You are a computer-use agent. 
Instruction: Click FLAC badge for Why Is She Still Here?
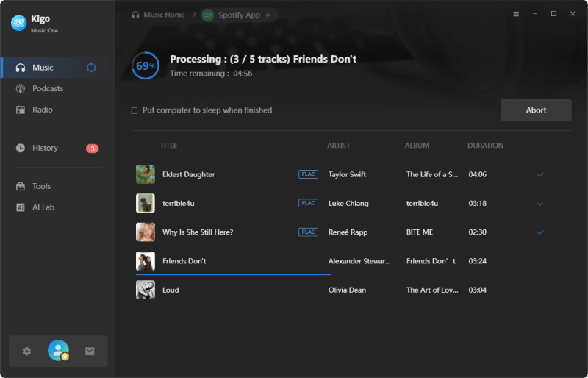tap(308, 232)
